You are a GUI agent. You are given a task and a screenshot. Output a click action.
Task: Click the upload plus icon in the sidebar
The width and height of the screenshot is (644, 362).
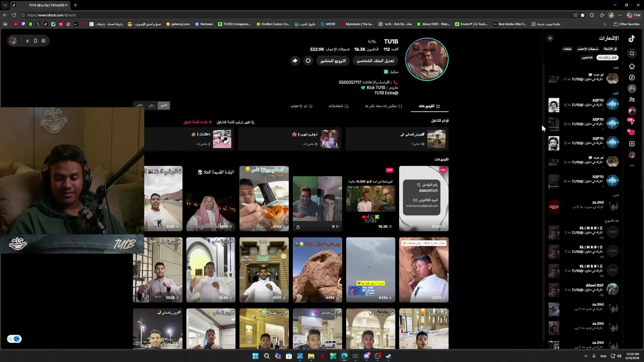[x=632, y=144]
